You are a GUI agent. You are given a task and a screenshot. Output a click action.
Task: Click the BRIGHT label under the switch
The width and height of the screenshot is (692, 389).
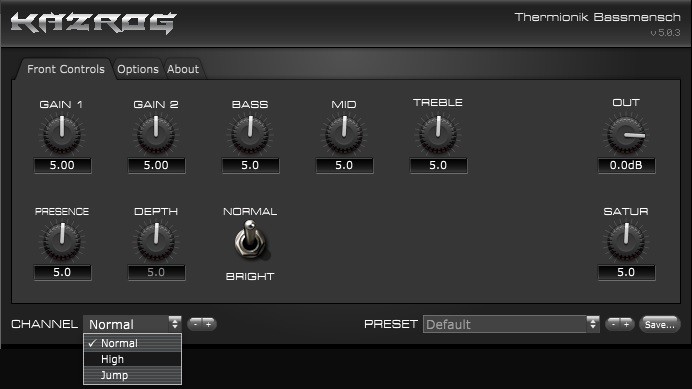point(250,276)
